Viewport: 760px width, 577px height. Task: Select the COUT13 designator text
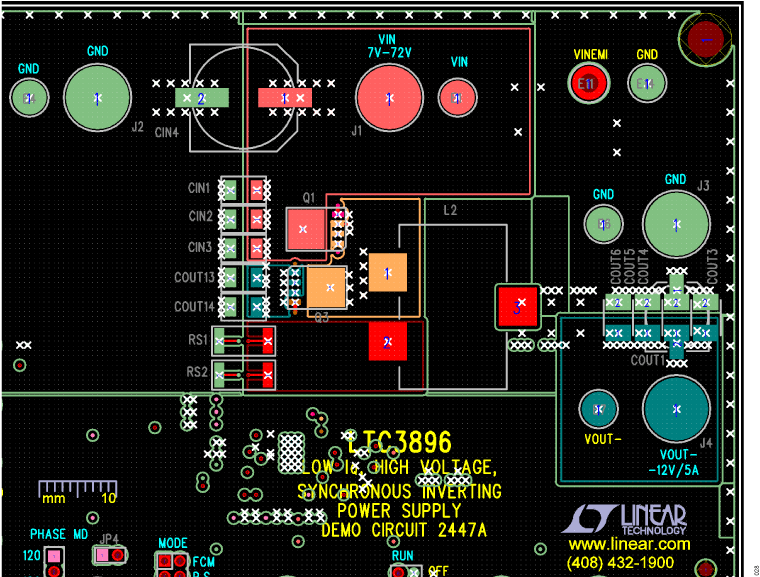pos(194,277)
